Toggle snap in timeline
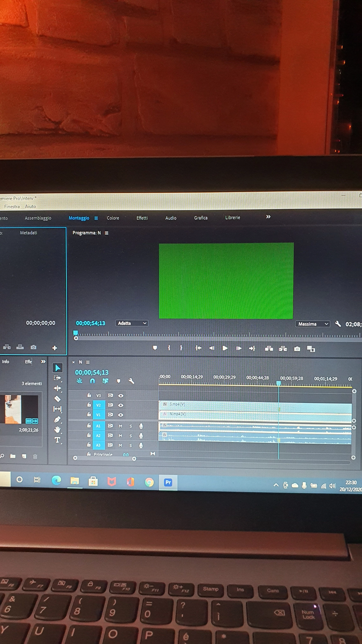The image size is (362, 644). pos(92,381)
